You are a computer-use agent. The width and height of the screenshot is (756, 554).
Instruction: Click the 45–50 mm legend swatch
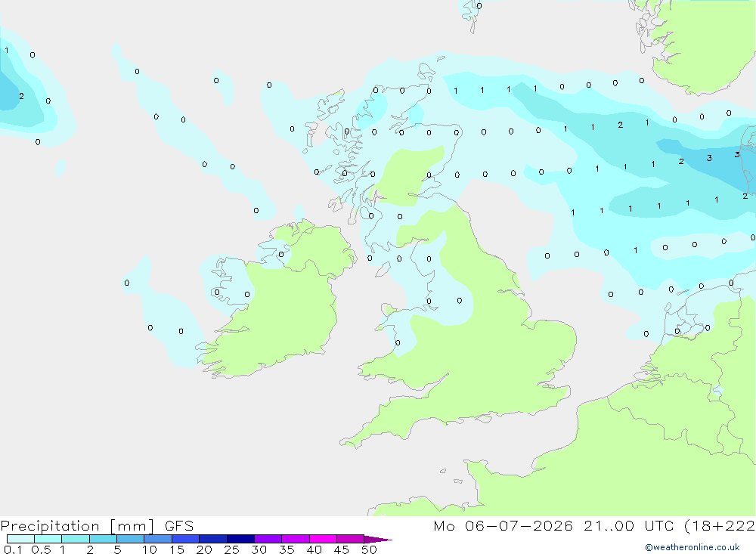pos(351,539)
